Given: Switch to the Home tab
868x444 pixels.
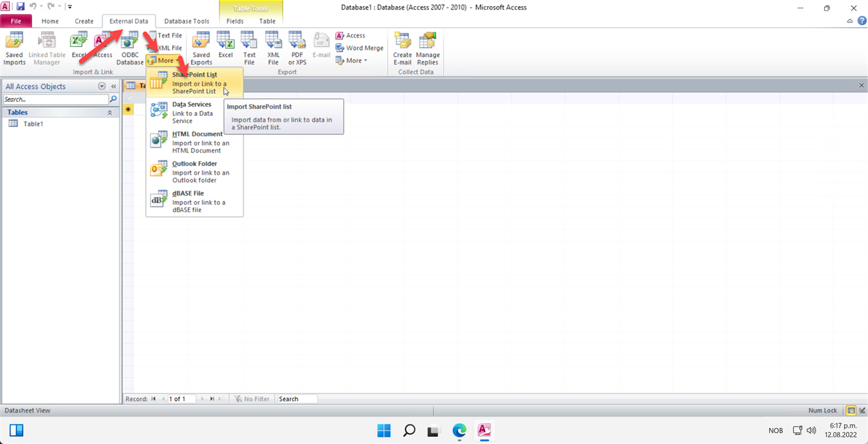Looking at the screenshot, I should pyautogui.click(x=50, y=21).
